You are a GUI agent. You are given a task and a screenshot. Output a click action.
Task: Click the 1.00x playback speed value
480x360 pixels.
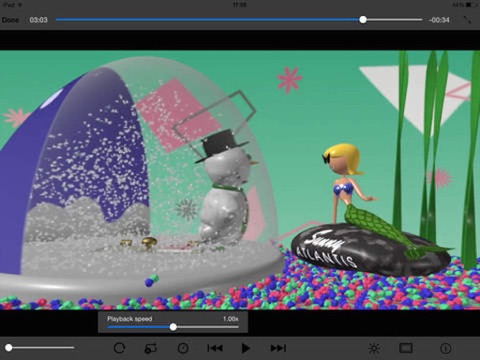[231, 319]
